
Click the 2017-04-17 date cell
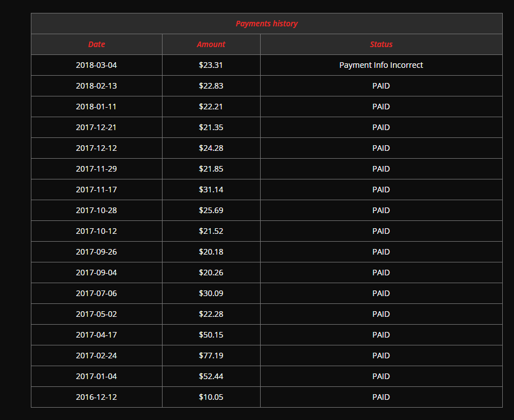(x=96, y=335)
